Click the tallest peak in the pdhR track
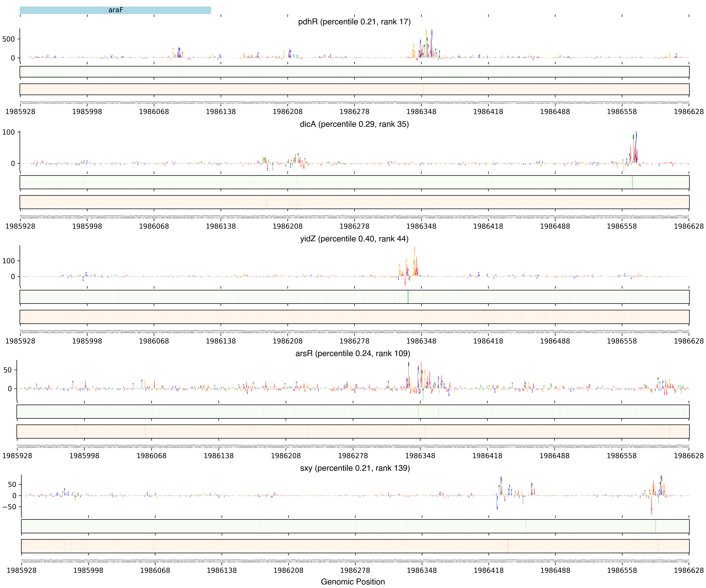Screen dimensions: 706x588 (426, 43)
